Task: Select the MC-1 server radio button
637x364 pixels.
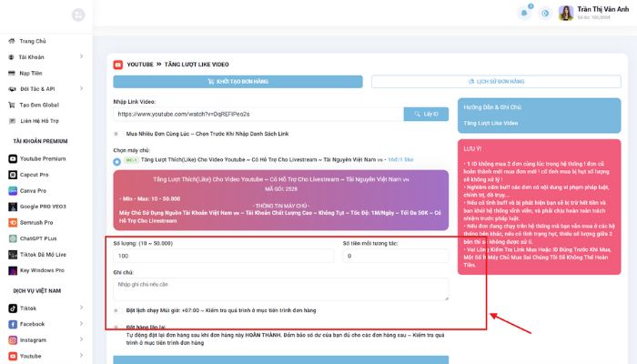Action: (117, 161)
